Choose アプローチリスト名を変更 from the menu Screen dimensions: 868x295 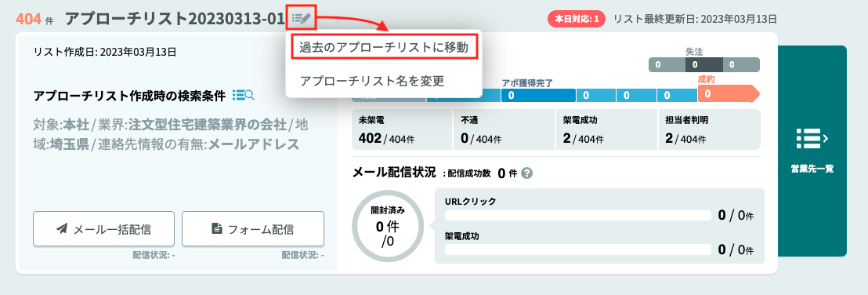coord(372,81)
